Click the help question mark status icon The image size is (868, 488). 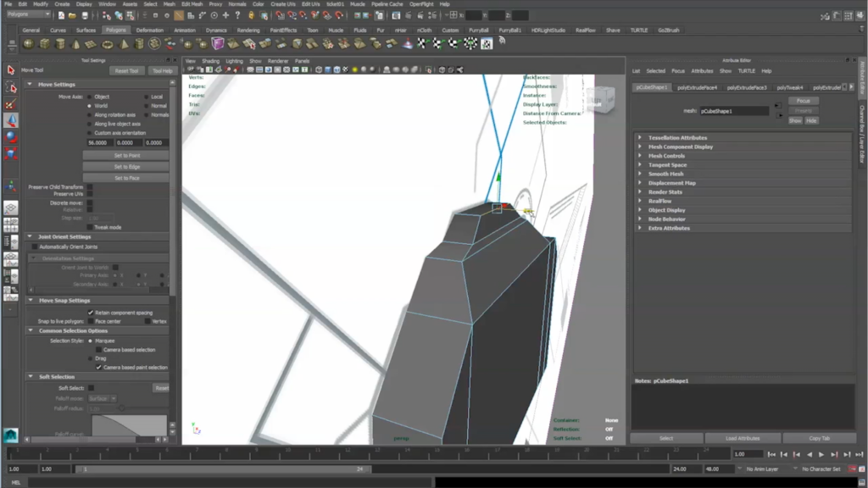pos(237,15)
